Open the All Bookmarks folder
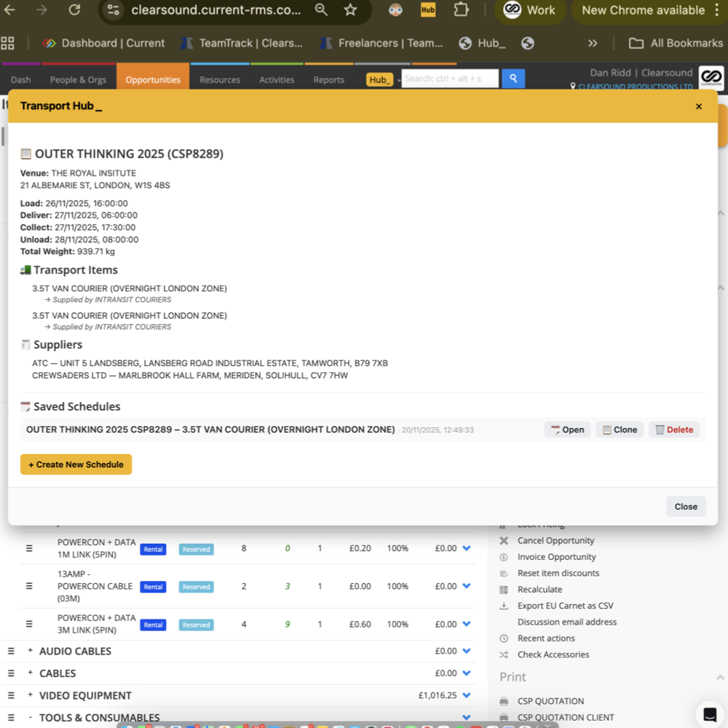Viewport: 728px width, 728px height. pyautogui.click(x=676, y=43)
